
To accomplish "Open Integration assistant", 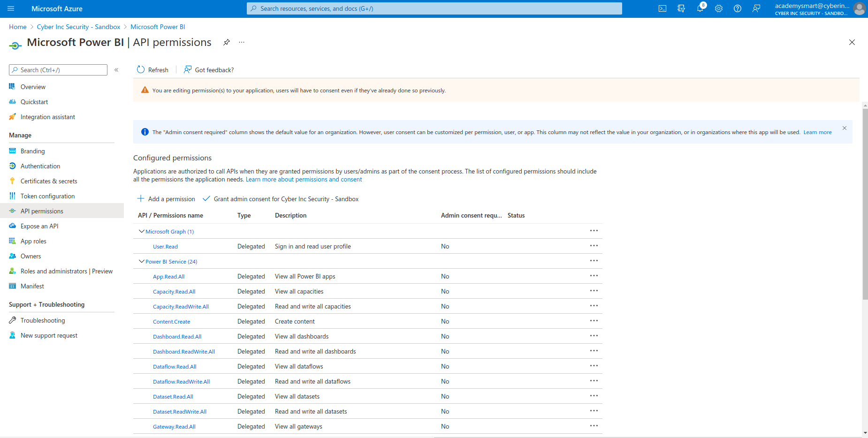I will pyautogui.click(x=47, y=117).
